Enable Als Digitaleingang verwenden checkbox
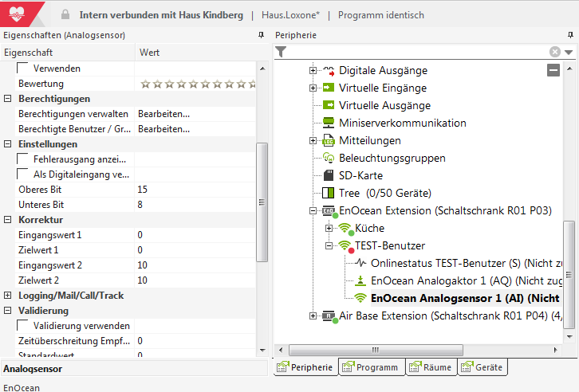The image size is (579, 392). pos(23,174)
